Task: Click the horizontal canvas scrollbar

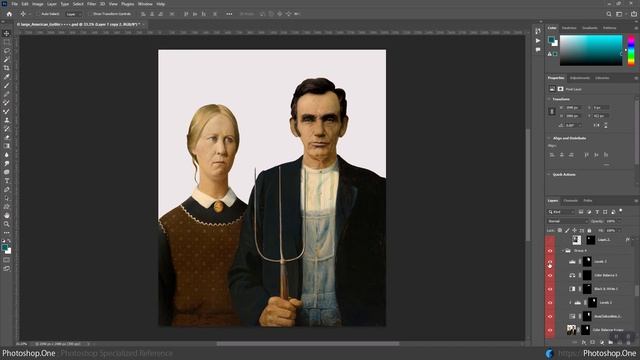Action: tap(308, 344)
